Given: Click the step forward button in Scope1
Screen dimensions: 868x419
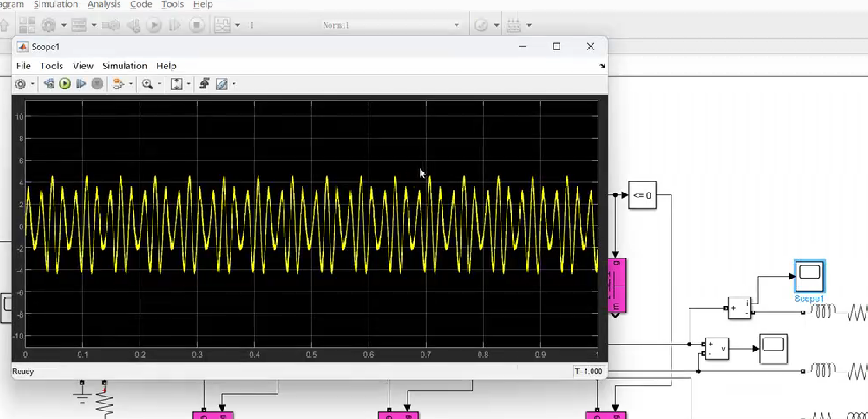Looking at the screenshot, I should point(81,84).
